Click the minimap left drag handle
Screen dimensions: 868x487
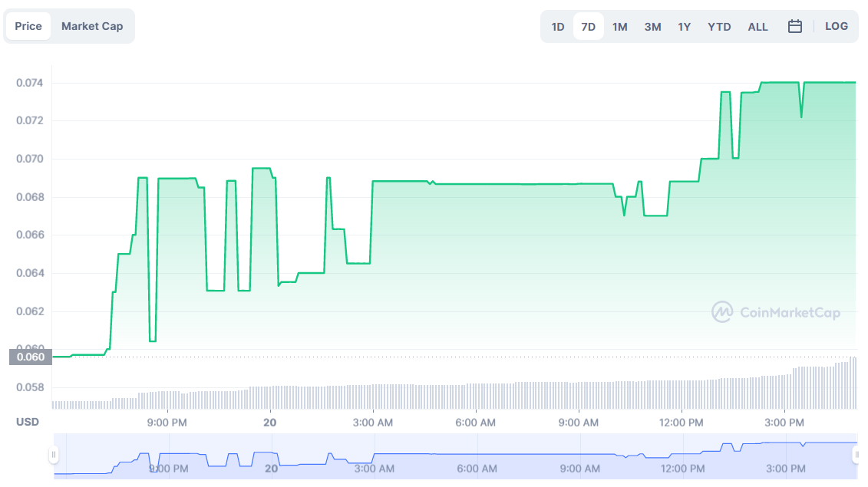54,456
